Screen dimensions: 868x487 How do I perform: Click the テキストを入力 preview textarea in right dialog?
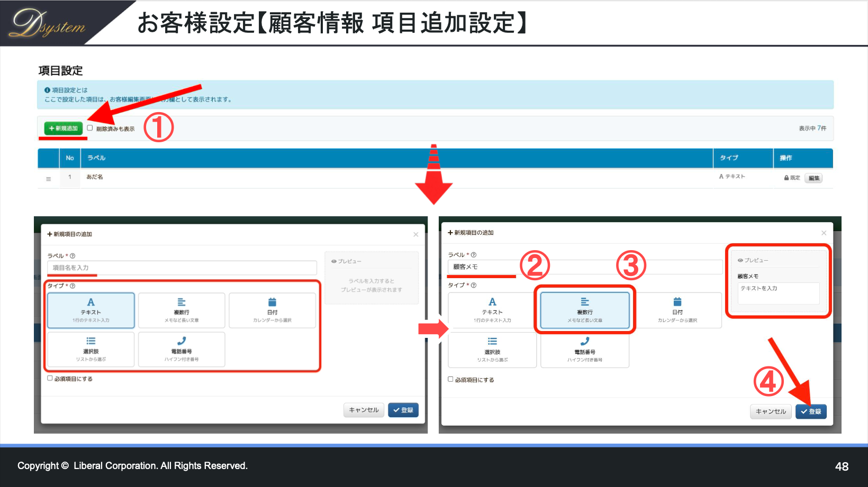point(779,293)
